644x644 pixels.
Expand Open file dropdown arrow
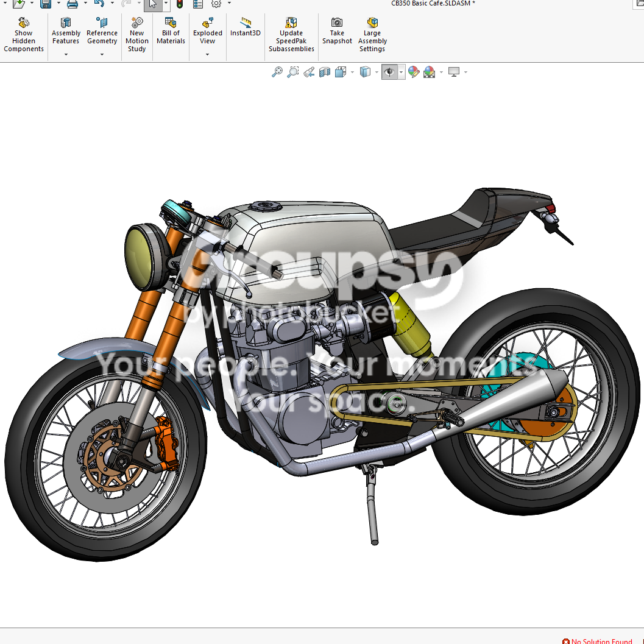point(32,3)
